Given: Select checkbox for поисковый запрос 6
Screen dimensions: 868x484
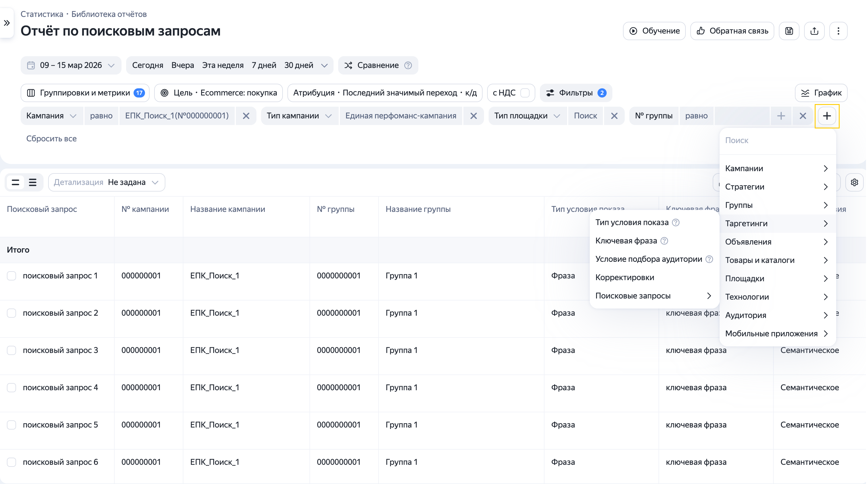Looking at the screenshot, I should [11, 462].
